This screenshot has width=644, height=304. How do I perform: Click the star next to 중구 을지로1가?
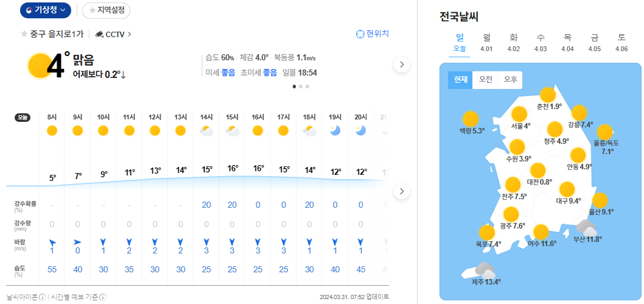24,34
